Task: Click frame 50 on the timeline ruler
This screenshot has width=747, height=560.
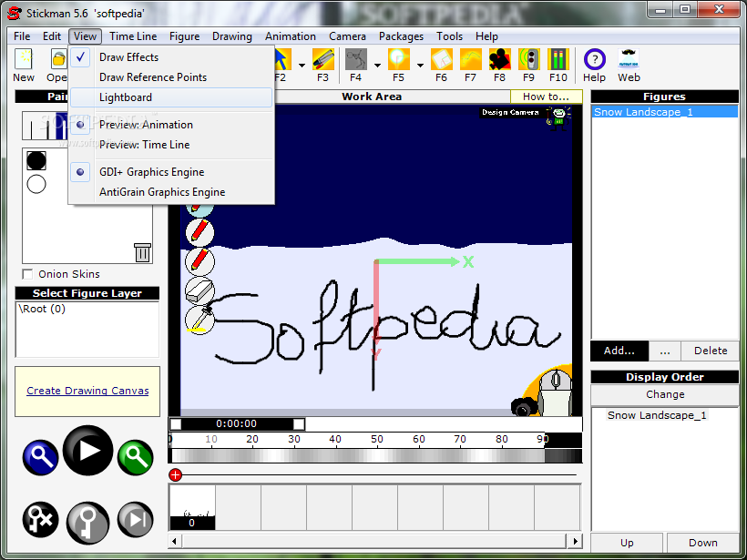Action: point(377,439)
